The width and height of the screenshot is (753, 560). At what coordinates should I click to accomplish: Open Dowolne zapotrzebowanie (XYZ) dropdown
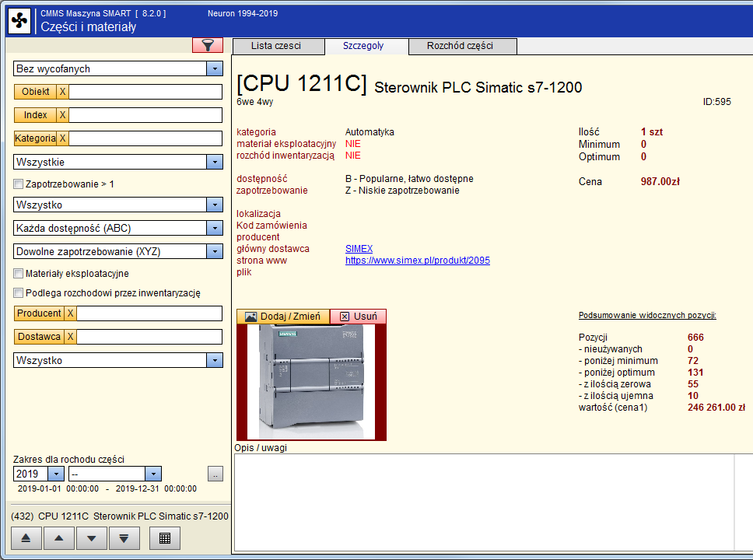click(215, 251)
